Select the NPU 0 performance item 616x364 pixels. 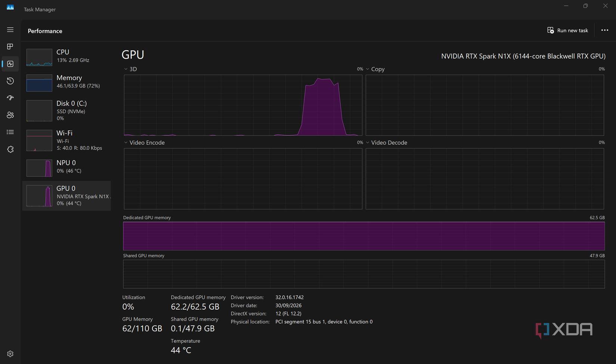tap(66, 167)
